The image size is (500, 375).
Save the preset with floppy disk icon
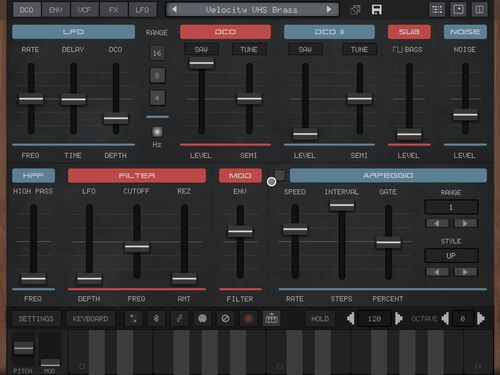(377, 10)
